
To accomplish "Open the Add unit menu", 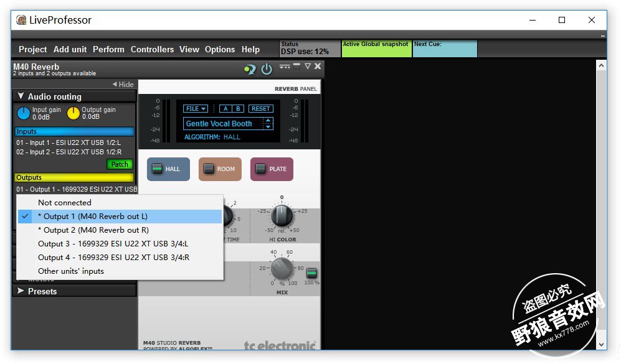I will [70, 49].
